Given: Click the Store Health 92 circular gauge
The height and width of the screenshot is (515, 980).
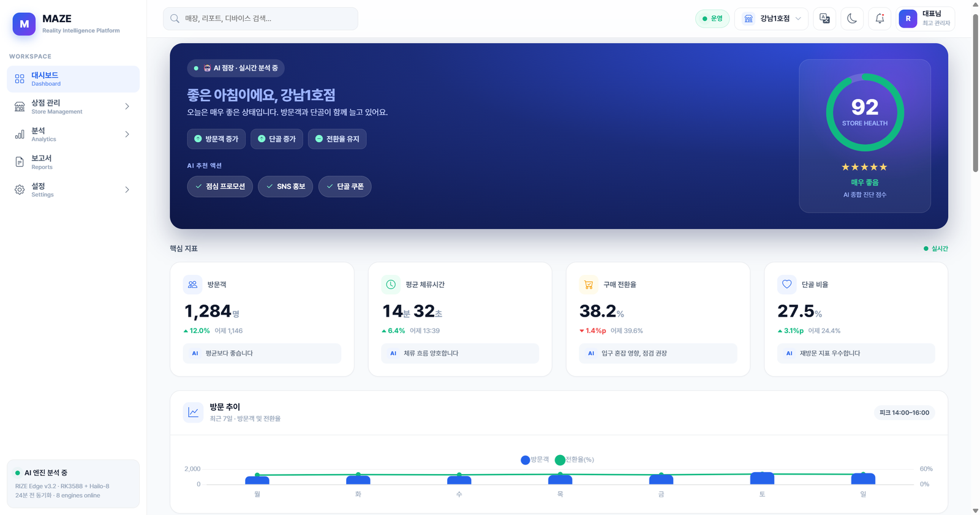Looking at the screenshot, I should pos(865,113).
